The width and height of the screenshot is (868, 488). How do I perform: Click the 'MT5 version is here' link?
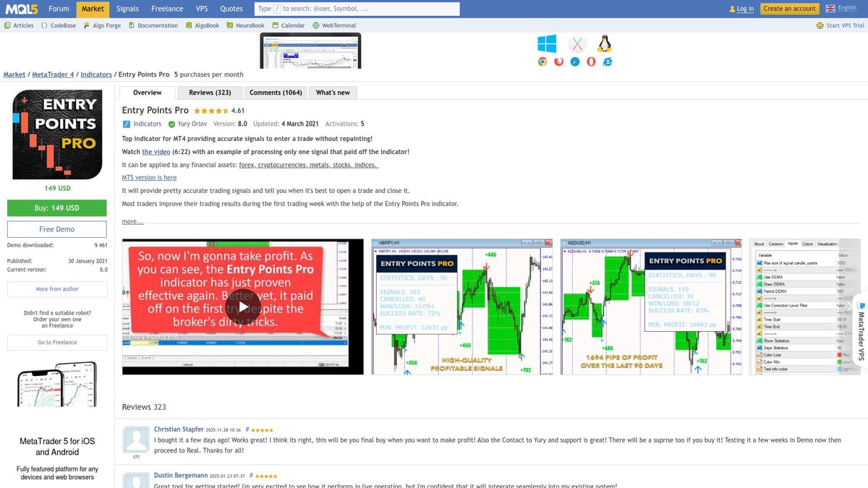pos(149,178)
